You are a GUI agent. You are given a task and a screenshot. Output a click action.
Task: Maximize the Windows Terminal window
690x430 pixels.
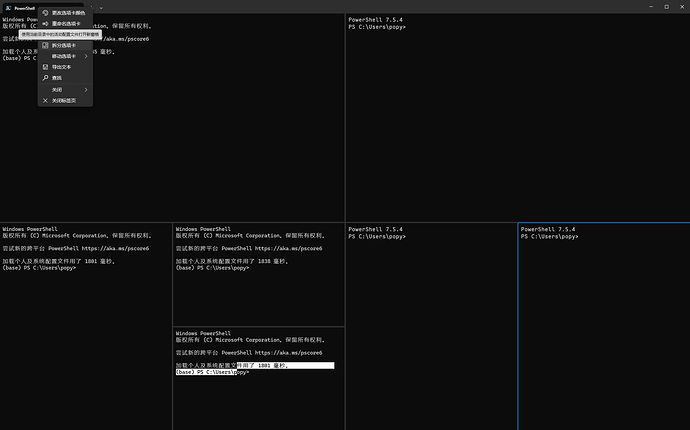tap(667, 7)
